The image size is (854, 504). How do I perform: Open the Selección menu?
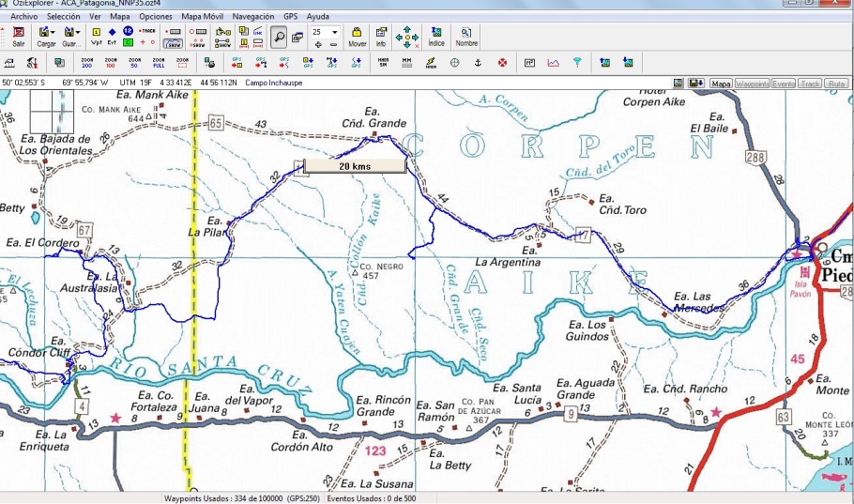pyautogui.click(x=63, y=16)
